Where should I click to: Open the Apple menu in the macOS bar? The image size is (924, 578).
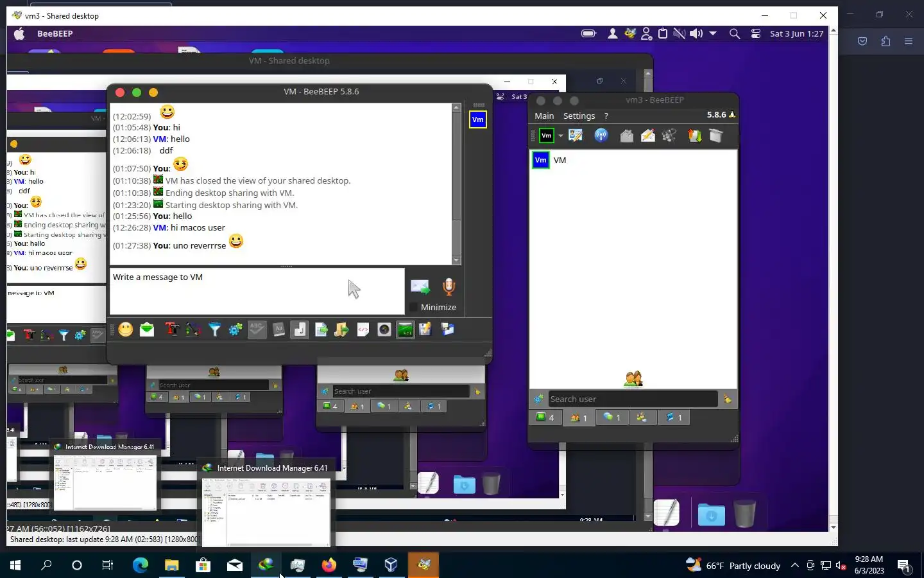pyautogui.click(x=19, y=33)
